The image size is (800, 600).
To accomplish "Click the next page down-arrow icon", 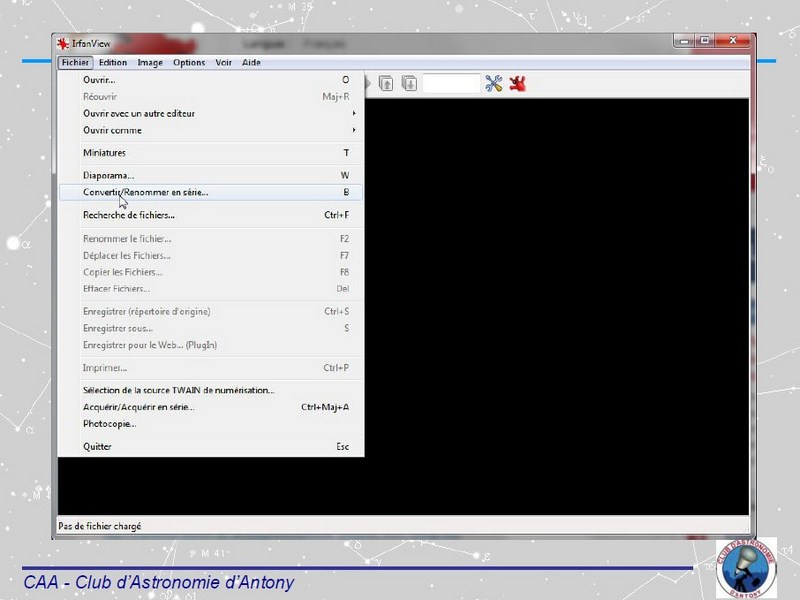I will [x=409, y=84].
